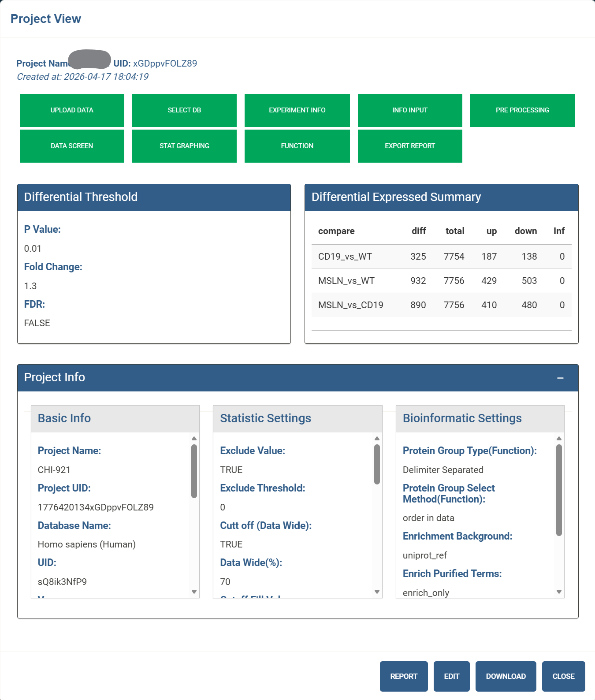This screenshot has height=700, width=595.
Task: Collapse the Project Info panel
Action: 560,378
